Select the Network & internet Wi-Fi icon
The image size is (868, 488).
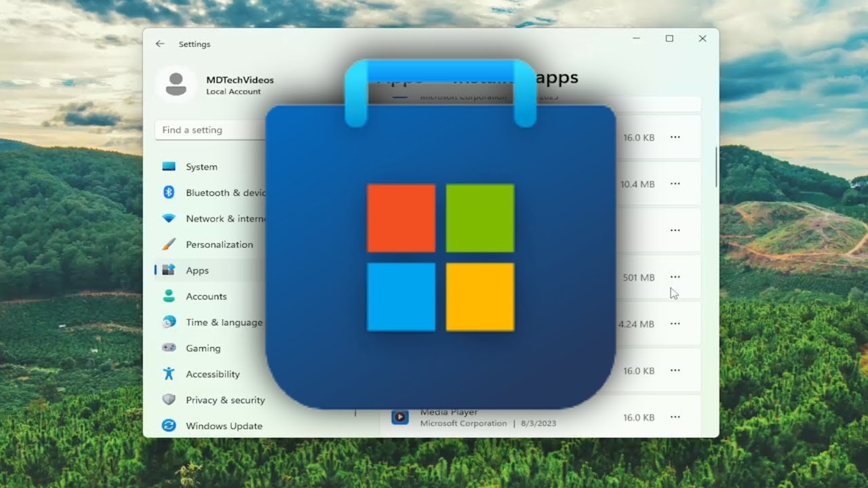169,218
